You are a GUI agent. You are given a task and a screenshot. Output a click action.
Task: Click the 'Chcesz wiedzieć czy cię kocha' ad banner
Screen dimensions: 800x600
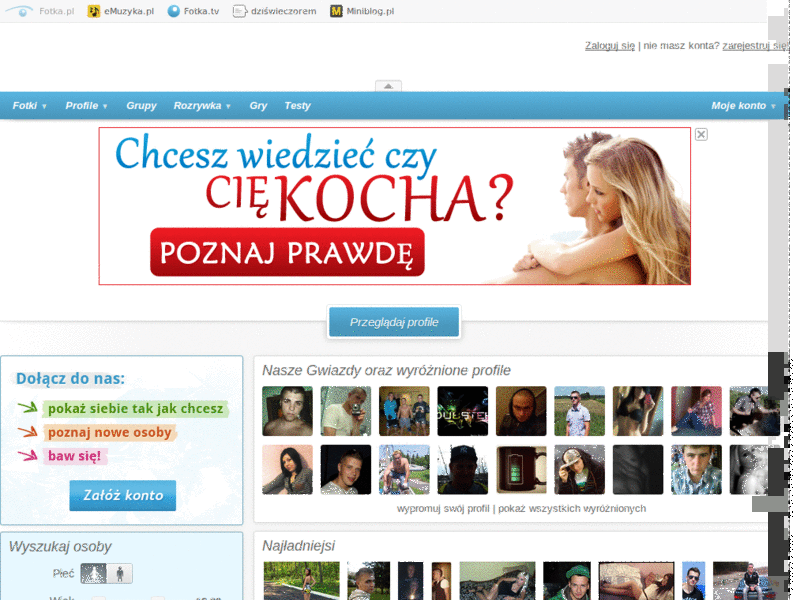(394, 206)
